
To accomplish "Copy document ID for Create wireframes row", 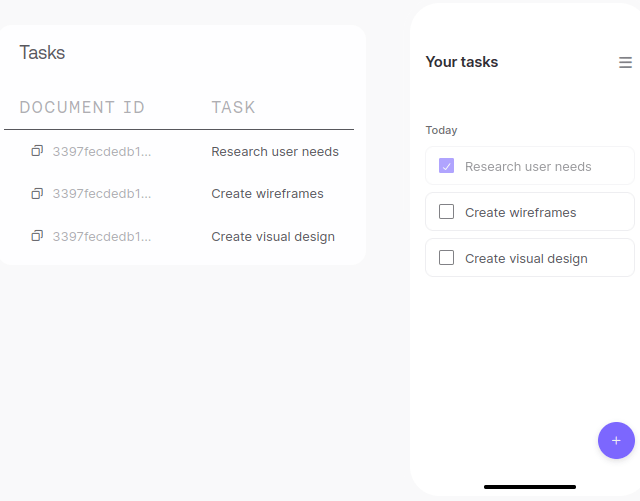I will [x=37, y=193].
